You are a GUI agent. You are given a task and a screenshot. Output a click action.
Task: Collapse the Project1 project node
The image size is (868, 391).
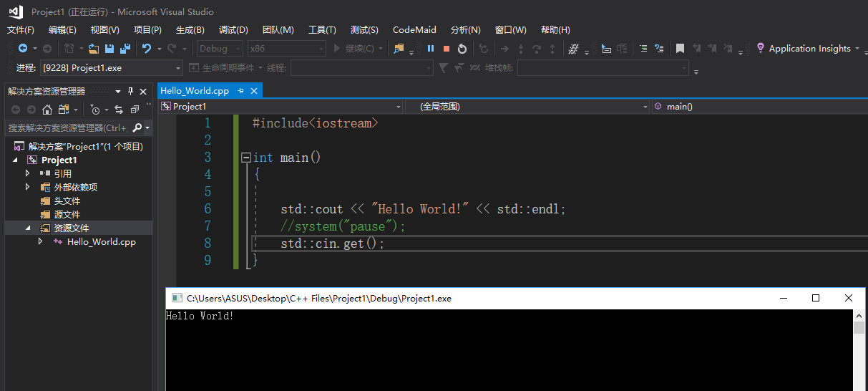point(15,160)
